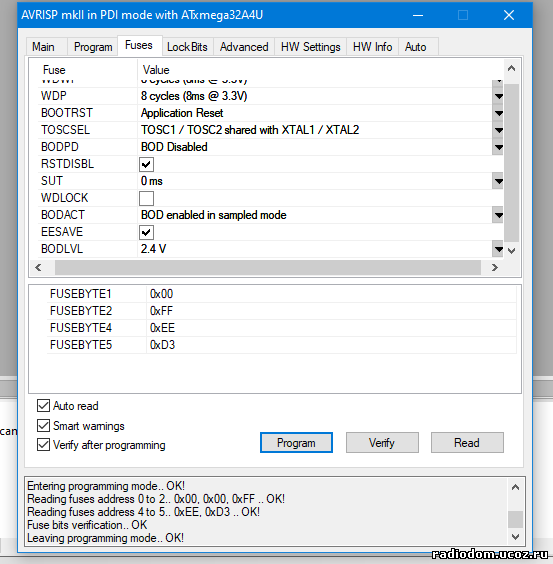The height and width of the screenshot is (564, 553).
Task: Expand the SUT startup time dropdown
Action: 498,181
